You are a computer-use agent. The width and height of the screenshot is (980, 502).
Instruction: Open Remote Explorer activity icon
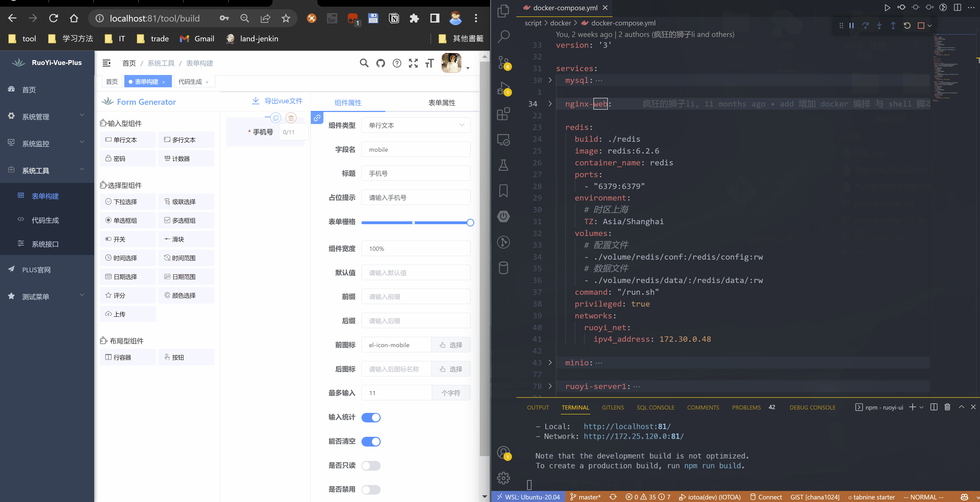(503, 140)
